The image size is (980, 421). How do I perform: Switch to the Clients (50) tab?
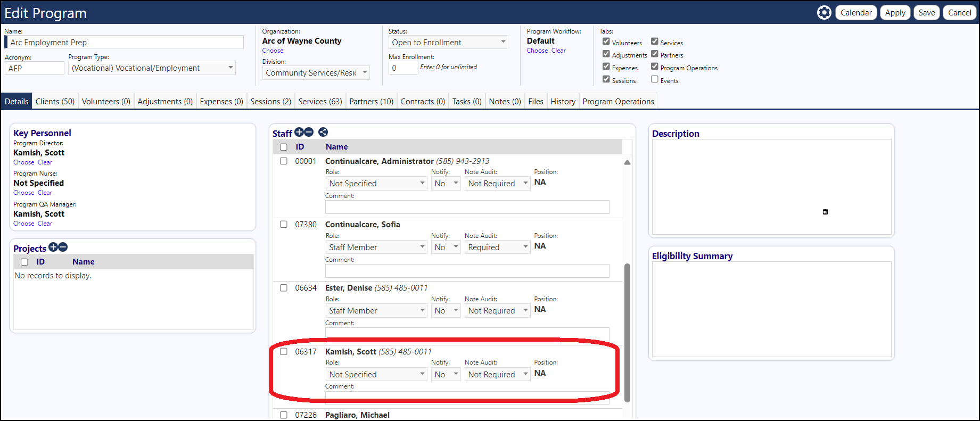[x=55, y=101]
